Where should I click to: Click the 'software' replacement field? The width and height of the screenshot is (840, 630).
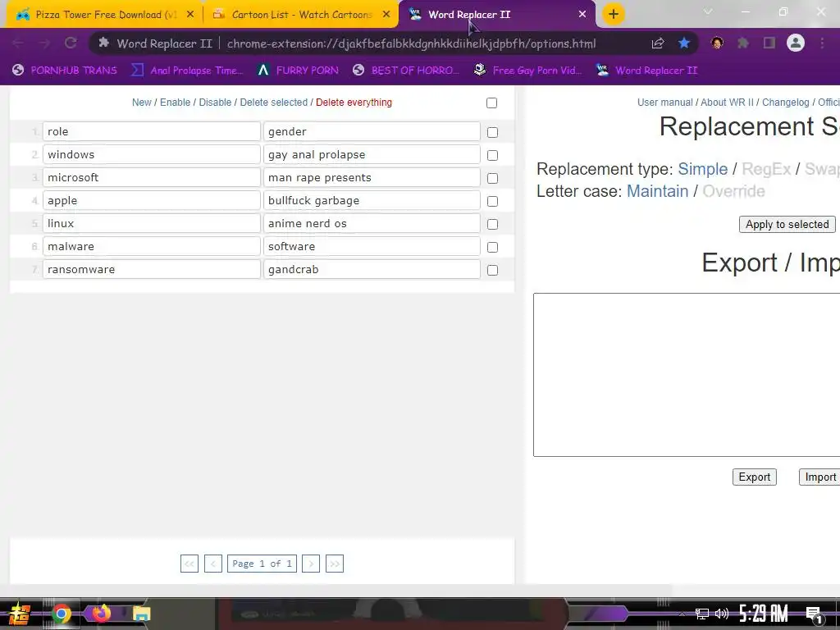click(372, 246)
